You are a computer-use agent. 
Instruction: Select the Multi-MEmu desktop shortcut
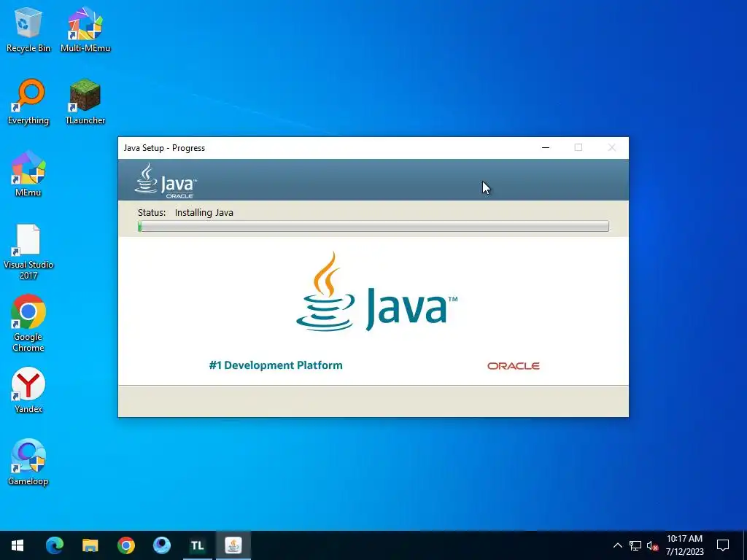[85, 29]
